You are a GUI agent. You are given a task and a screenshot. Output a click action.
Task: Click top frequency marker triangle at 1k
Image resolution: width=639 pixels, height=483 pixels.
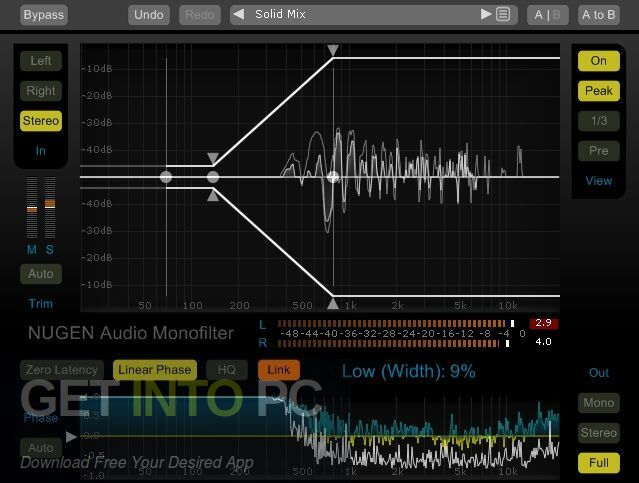pos(333,50)
